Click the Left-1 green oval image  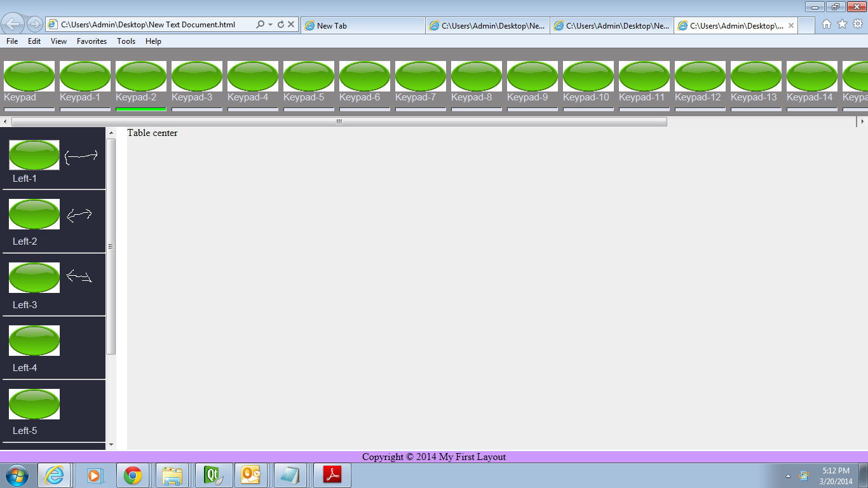34,155
